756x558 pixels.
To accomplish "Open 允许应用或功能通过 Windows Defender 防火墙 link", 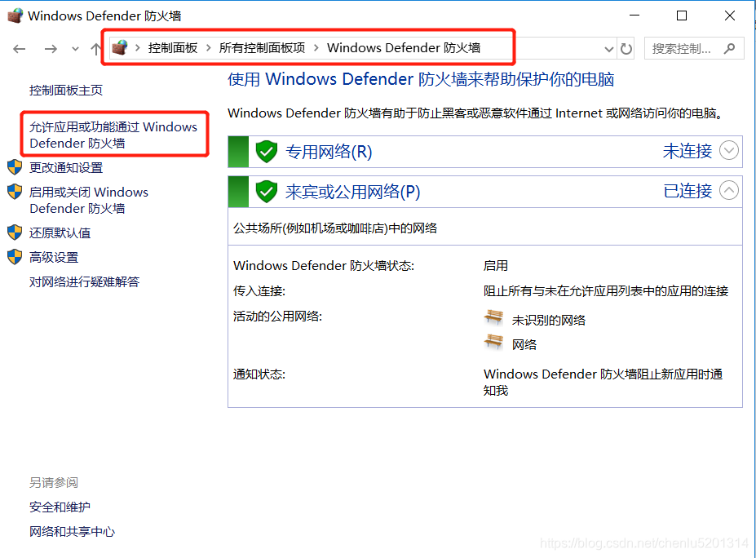I will click(113, 135).
